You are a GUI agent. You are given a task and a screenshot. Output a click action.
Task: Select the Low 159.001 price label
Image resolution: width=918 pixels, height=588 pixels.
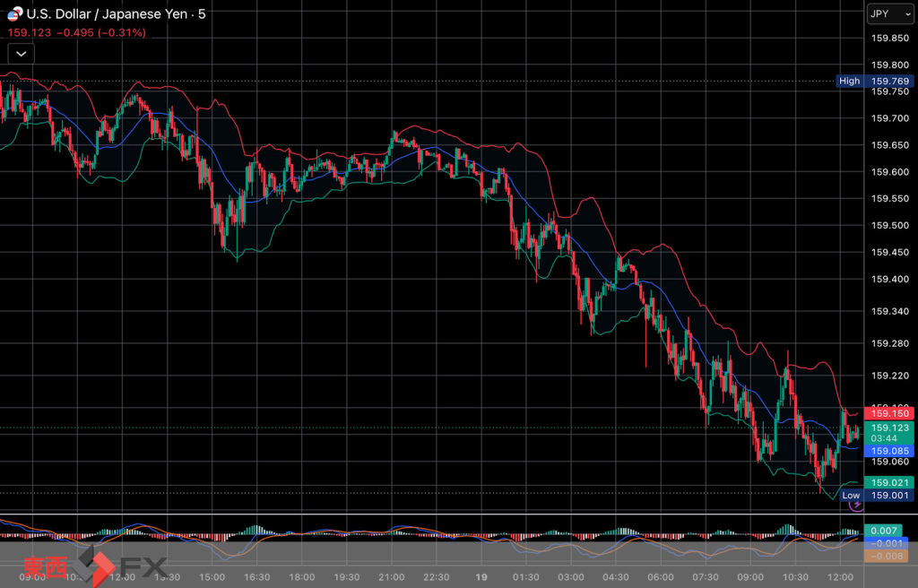[x=877, y=496]
